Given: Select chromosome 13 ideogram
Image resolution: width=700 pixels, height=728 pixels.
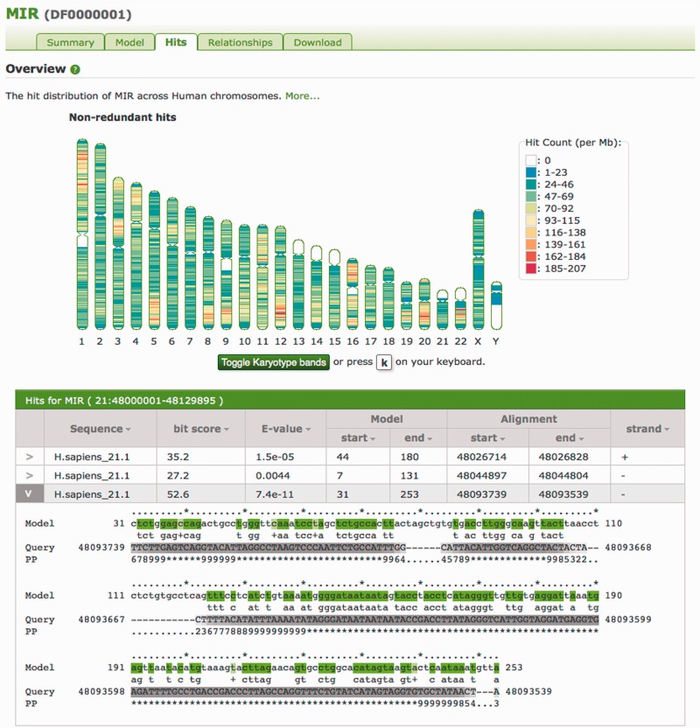Looking at the screenshot, I should click(298, 284).
